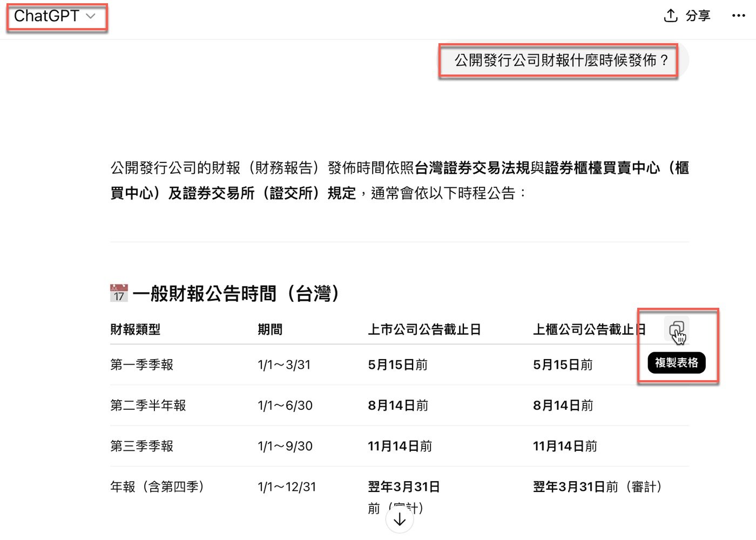Image resolution: width=756 pixels, height=540 pixels.
Task: Click the calendar emoji in heading
Action: 119,293
